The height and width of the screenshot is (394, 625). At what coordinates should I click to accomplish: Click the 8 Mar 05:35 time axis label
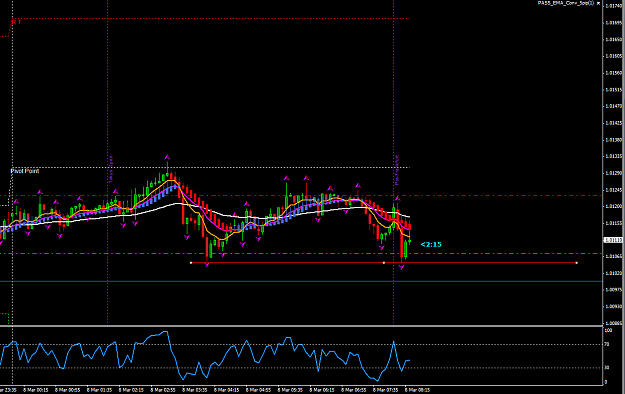click(x=290, y=390)
